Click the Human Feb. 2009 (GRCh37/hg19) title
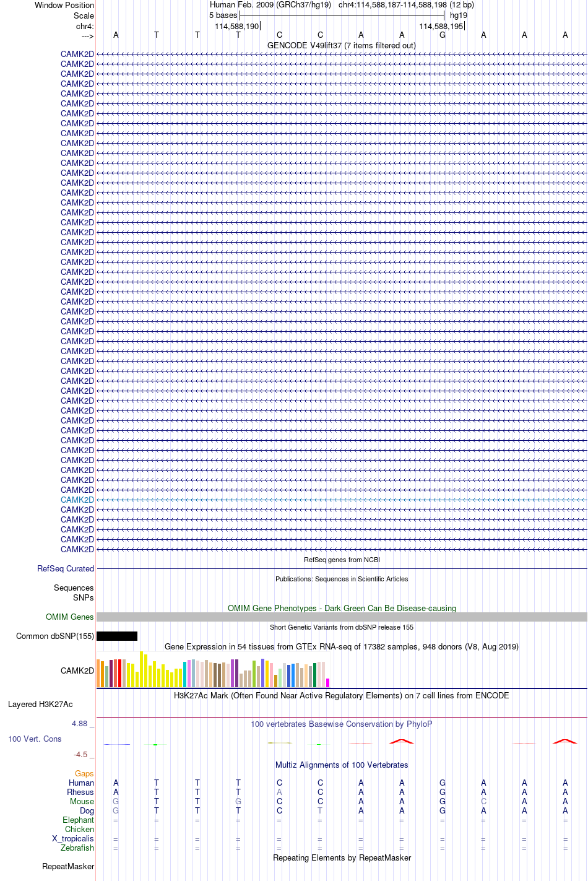Image resolution: width=588 pixels, height=881 pixels. (x=270, y=5)
